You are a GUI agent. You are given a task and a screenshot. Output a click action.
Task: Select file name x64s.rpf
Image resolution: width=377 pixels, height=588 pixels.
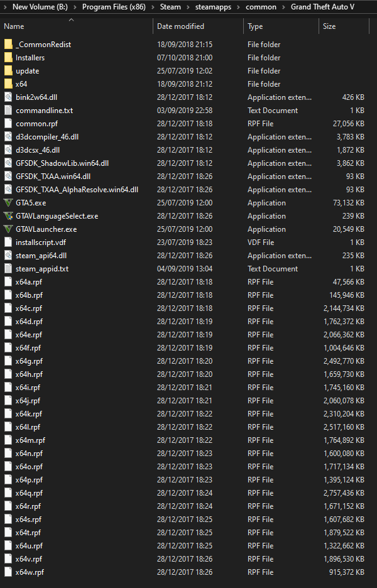28,520
